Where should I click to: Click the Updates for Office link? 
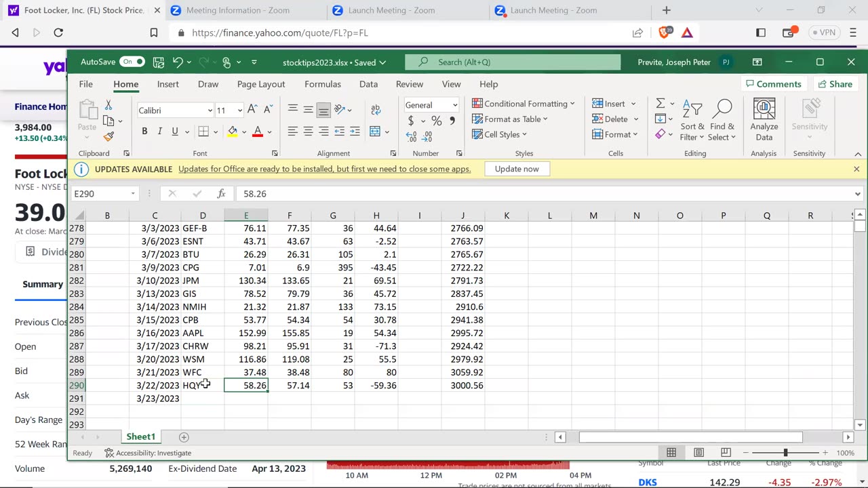coord(324,169)
